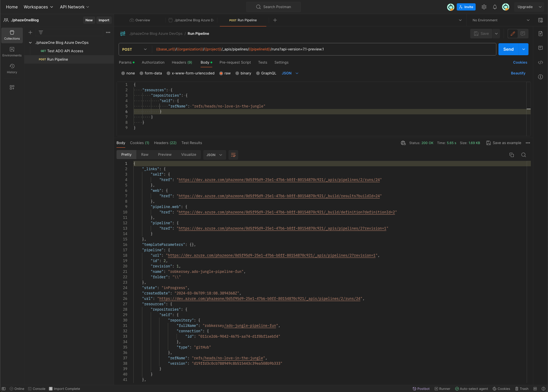
Task: Click the add new tab plus icon
Action: 275,20
